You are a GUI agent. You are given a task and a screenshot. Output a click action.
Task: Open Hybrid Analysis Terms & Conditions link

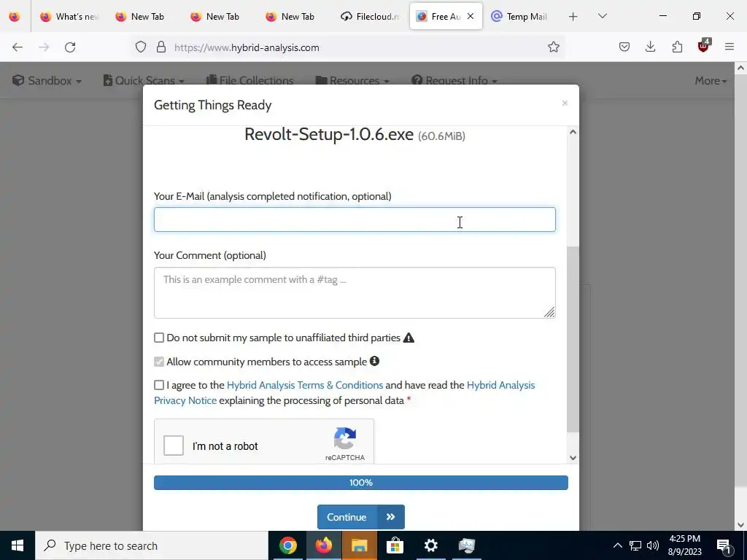click(x=305, y=385)
